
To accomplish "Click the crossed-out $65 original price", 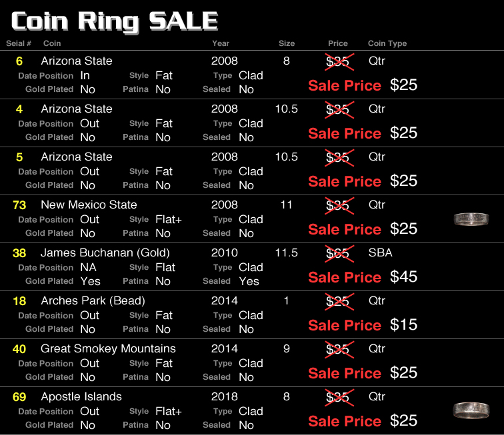I will 339,254.
